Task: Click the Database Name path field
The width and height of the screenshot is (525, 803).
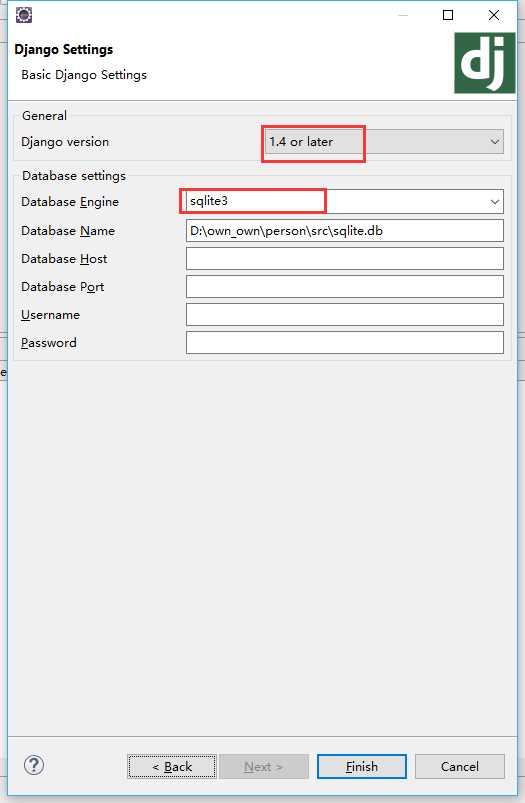Action: pyautogui.click(x=345, y=231)
